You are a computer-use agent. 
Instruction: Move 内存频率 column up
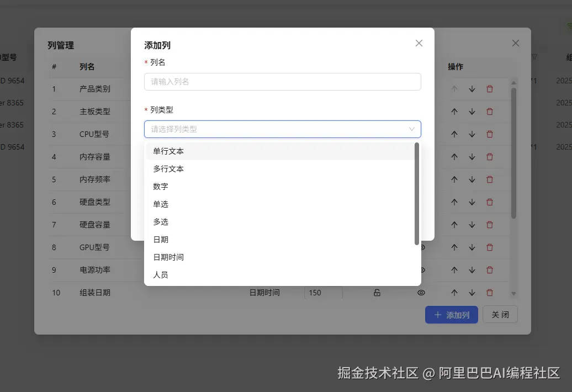454,179
